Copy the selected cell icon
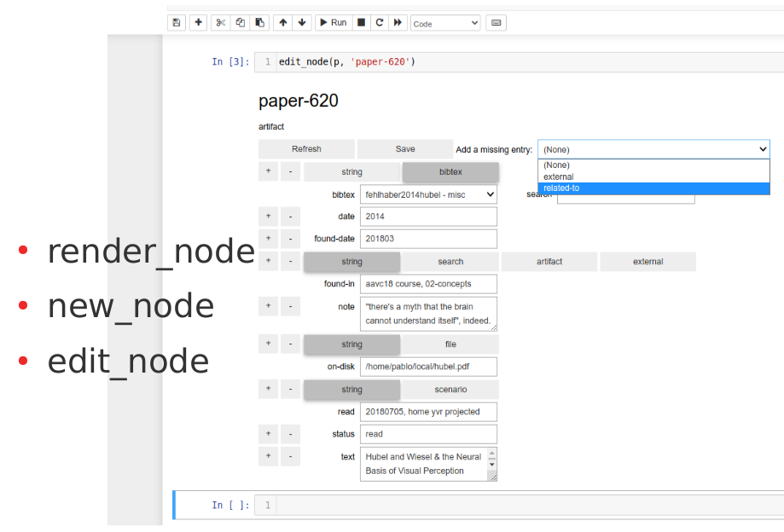 (241, 23)
